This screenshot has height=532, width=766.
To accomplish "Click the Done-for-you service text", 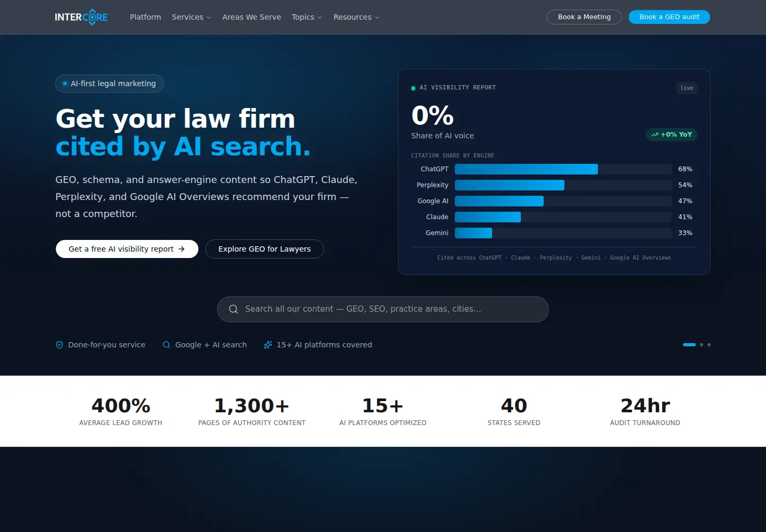I will [x=106, y=345].
